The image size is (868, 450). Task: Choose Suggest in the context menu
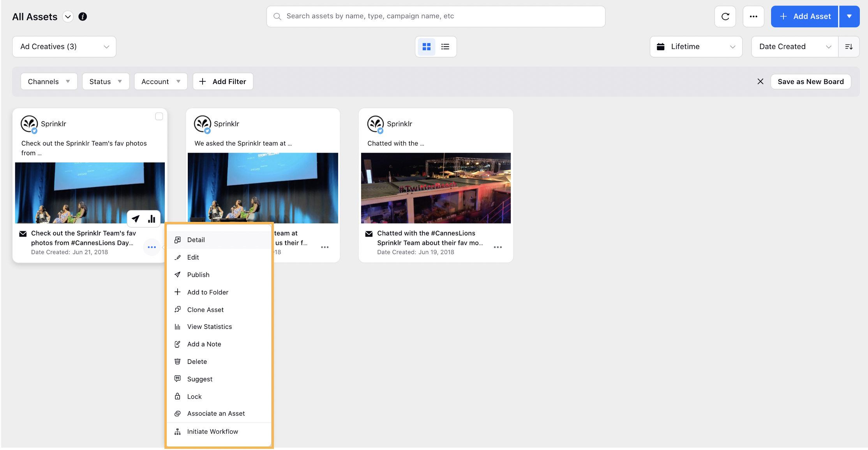[x=219, y=379]
